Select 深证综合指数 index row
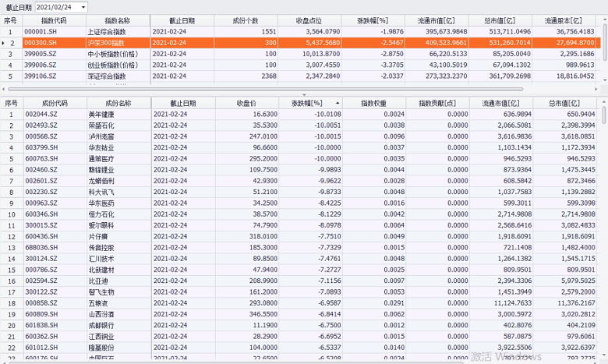608x364 pixels. (x=117, y=76)
